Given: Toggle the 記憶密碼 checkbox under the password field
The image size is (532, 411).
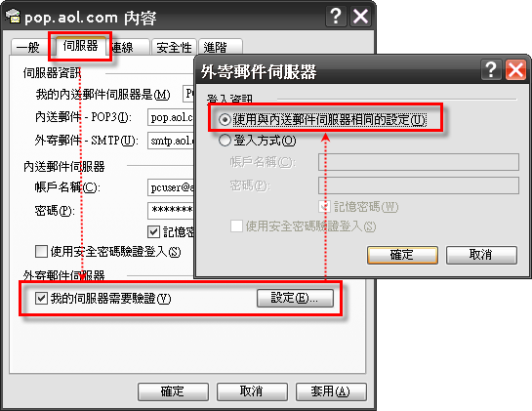Looking at the screenshot, I should click(153, 231).
